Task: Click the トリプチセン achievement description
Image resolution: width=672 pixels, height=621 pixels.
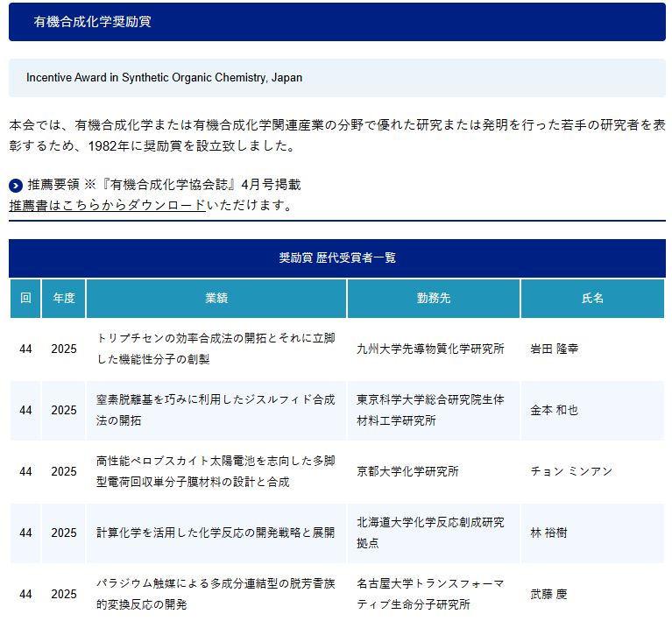Action: [x=216, y=349]
